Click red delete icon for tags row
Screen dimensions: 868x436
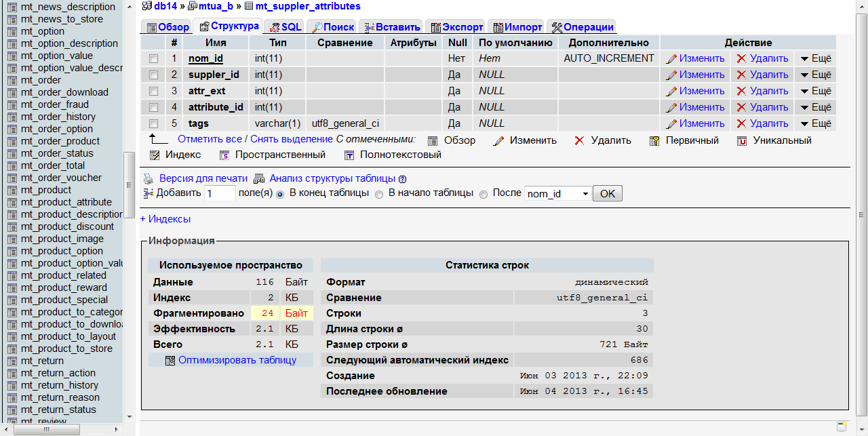pyautogui.click(x=741, y=123)
